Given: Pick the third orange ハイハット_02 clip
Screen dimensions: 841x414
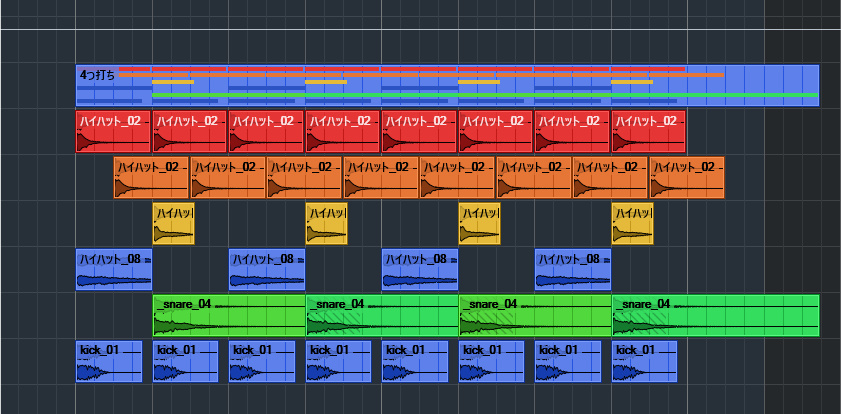Looking at the screenshot, I should 304,178.
